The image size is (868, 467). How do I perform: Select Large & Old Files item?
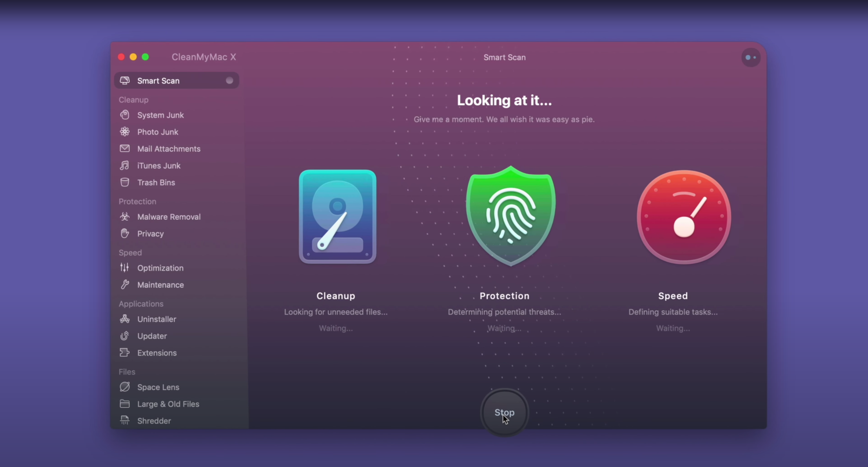coord(168,404)
